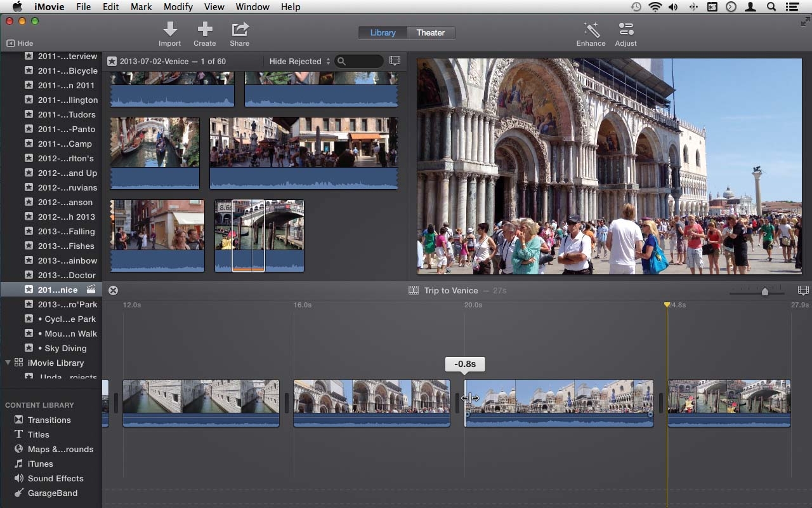Open the Wi-Fi status menu
812x508 pixels.
655,7
